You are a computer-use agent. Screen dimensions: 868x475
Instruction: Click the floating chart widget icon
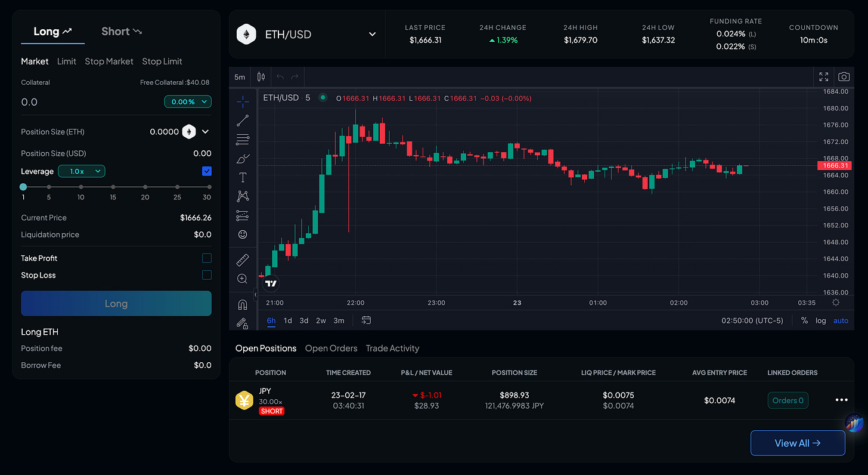coord(854,423)
